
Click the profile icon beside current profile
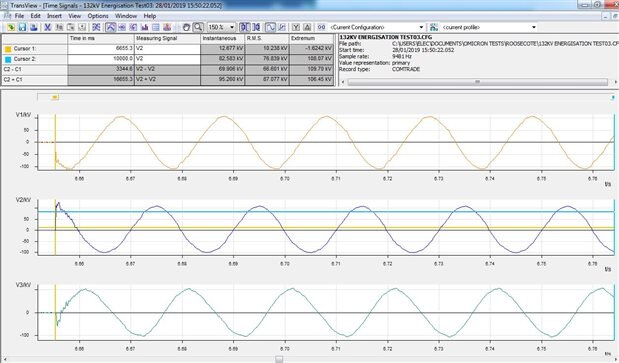pos(434,27)
